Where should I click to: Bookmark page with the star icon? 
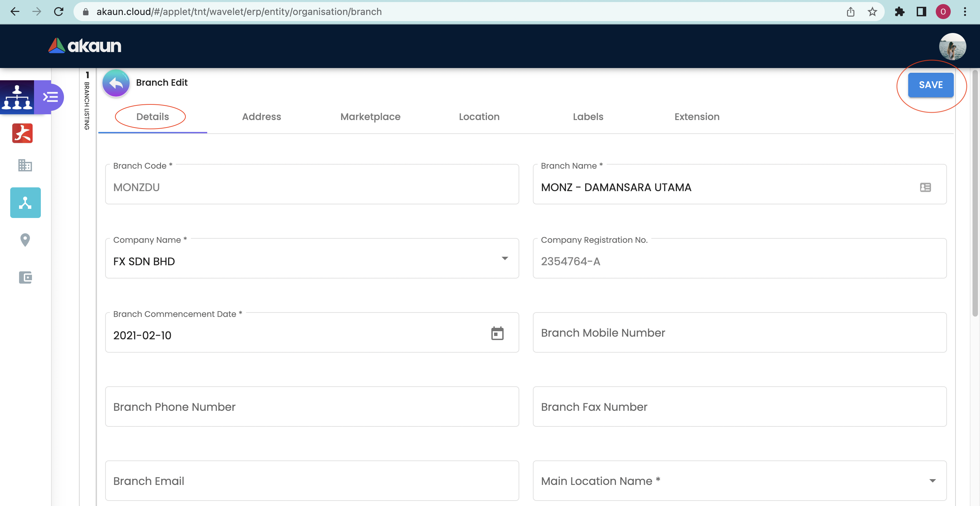click(x=872, y=12)
